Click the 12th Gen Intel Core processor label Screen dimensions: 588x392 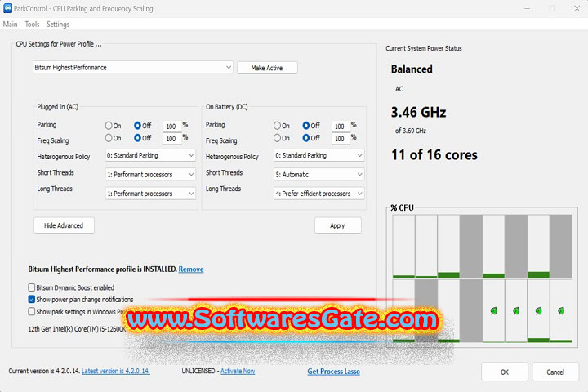(x=77, y=329)
